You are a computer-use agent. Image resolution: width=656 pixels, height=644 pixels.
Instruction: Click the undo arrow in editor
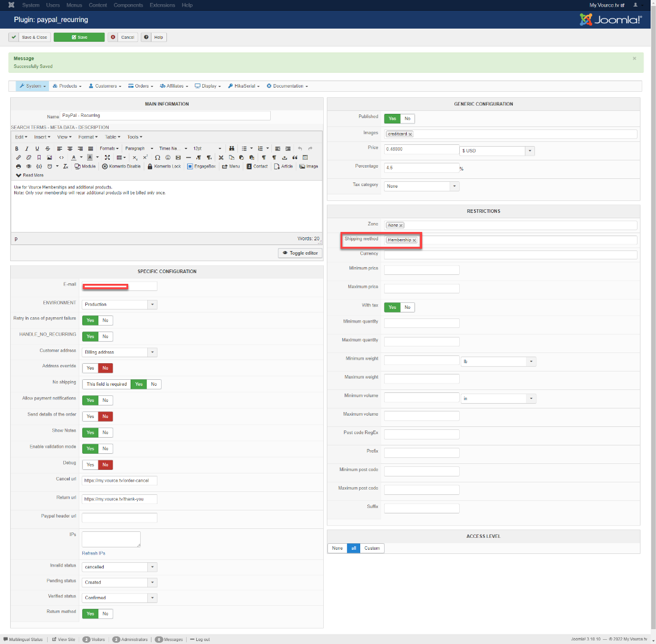299,148
